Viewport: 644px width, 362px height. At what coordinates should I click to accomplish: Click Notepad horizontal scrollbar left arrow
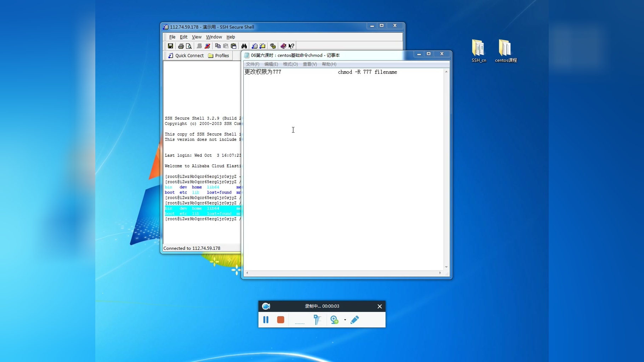247,273
